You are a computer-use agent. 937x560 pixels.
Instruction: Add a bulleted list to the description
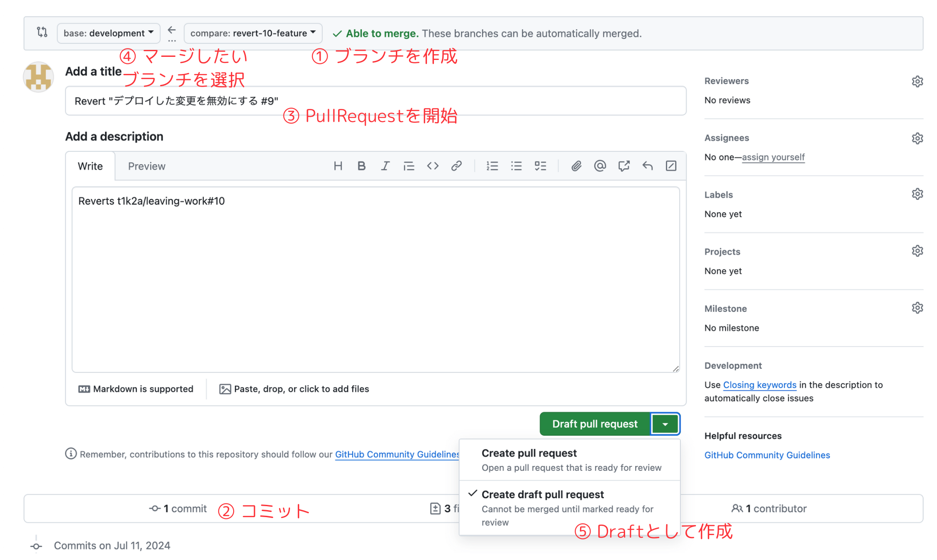pyautogui.click(x=516, y=166)
